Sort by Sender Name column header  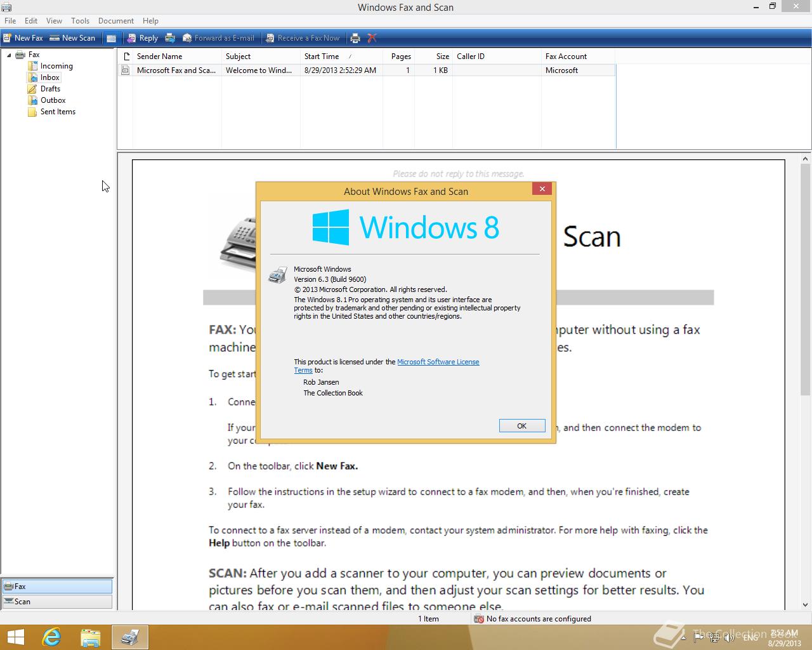click(177, 56)
